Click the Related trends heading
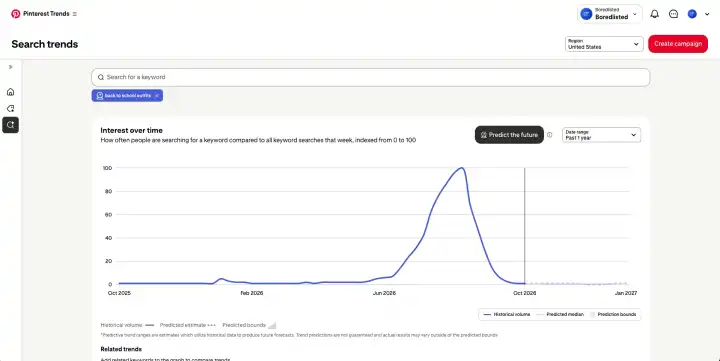 pyautogui.click(x=121, y=349)
